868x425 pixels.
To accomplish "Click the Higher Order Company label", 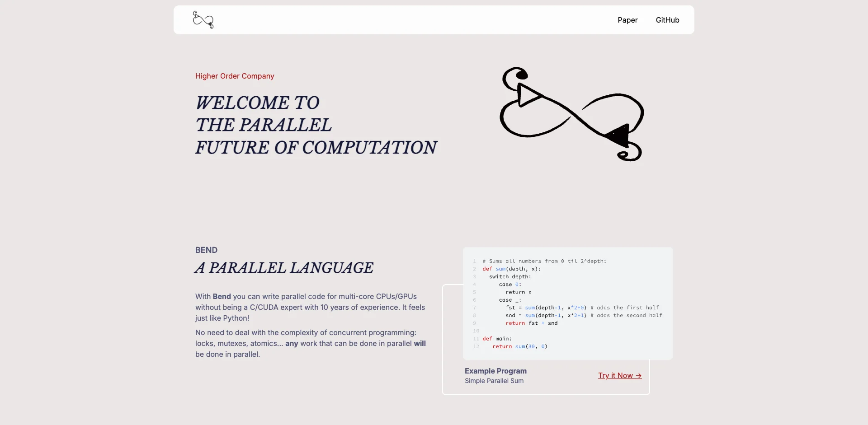I will 235,76.
